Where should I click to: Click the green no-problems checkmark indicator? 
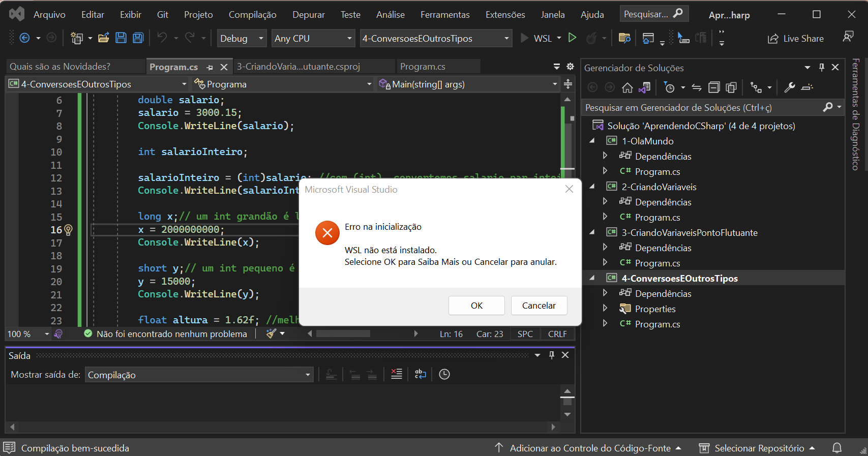click(88, 333)
